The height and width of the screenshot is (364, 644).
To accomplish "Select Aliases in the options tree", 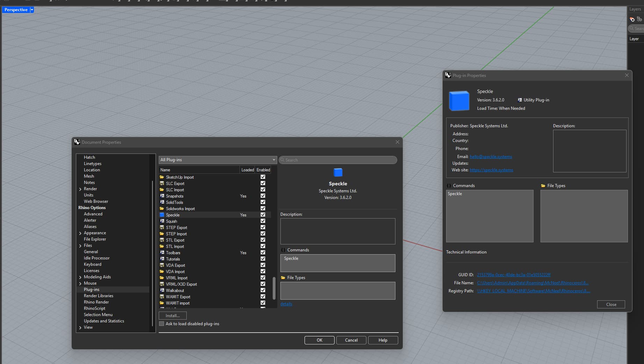I will click(90, 227).
